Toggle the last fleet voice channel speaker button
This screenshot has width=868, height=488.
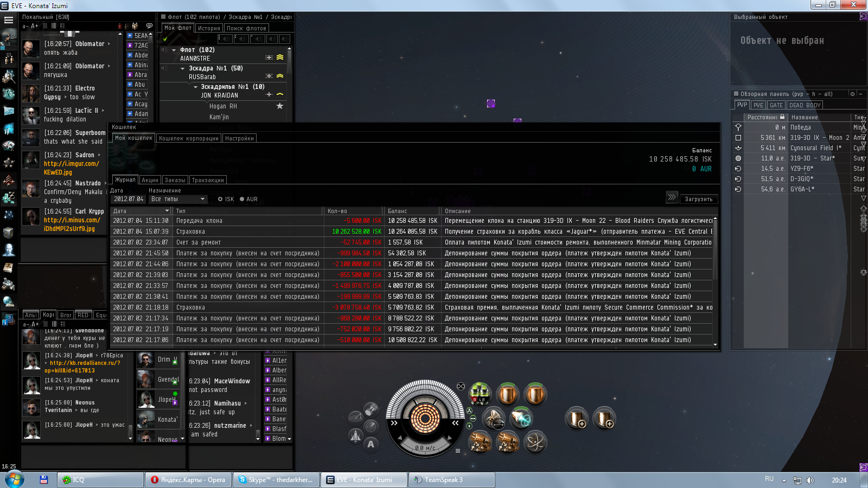tap(284, 39)
